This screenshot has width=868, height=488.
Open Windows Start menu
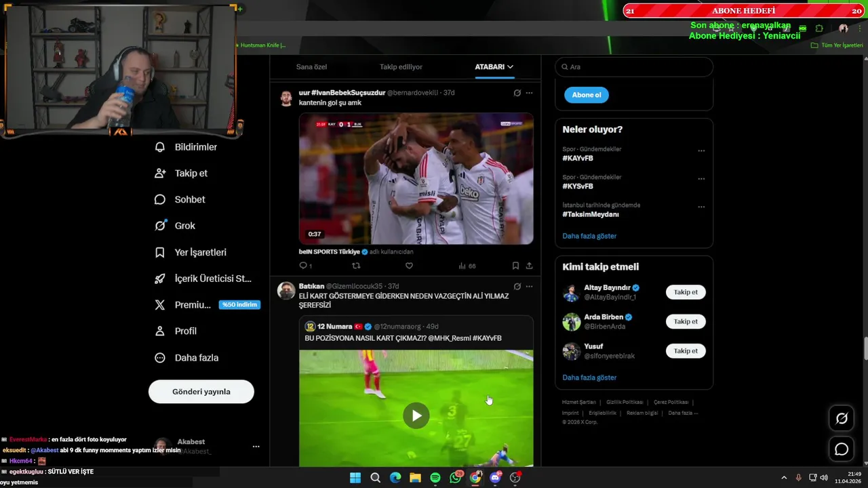point(355,478)
